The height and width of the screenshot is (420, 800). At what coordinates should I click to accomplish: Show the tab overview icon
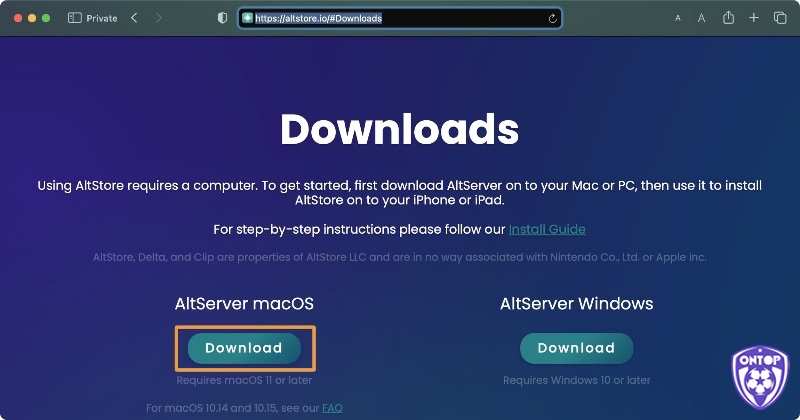click(780, 18)
